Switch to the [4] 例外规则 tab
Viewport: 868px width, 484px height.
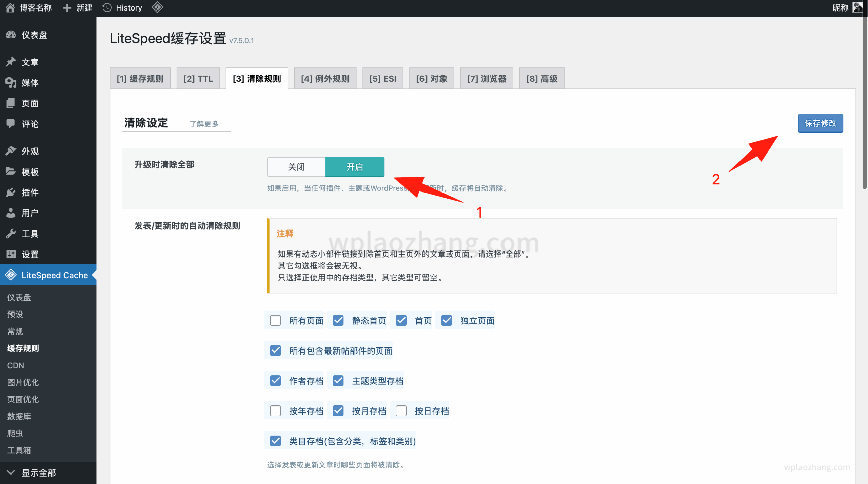pos(325,79)
